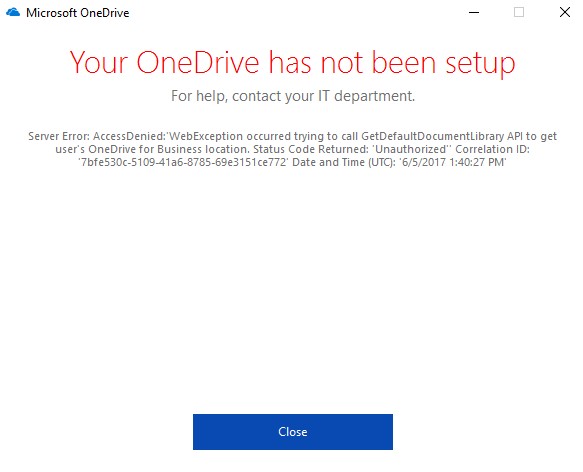Click the OneDrive cloud icon in title bar

click(13, 12)
